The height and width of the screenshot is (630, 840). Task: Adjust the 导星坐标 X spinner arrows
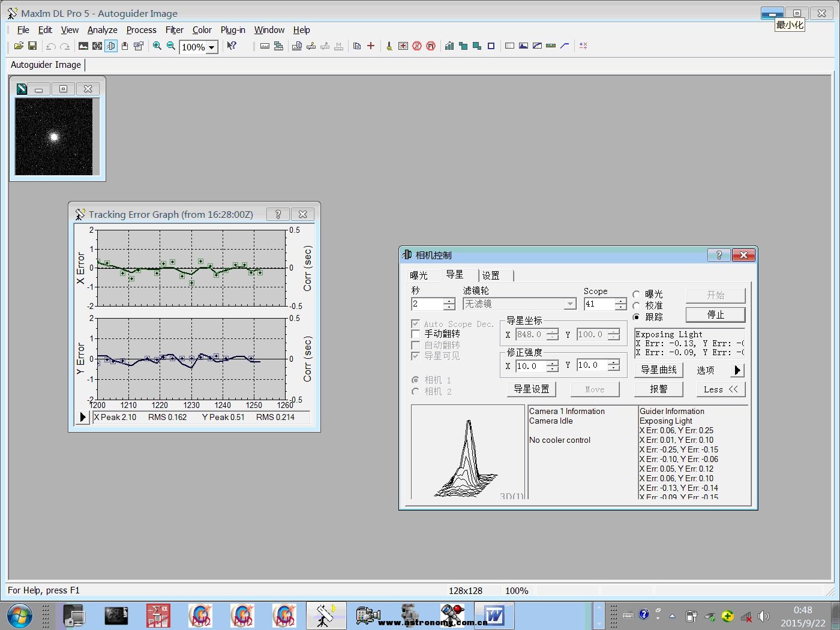coord(553,335)
